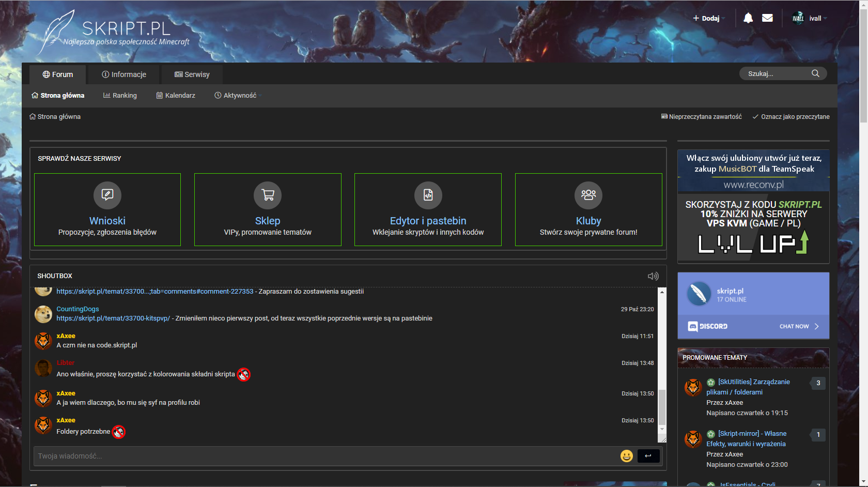
Task: Click xAxee avatar at 11:51 message
Action: point(43,341)
